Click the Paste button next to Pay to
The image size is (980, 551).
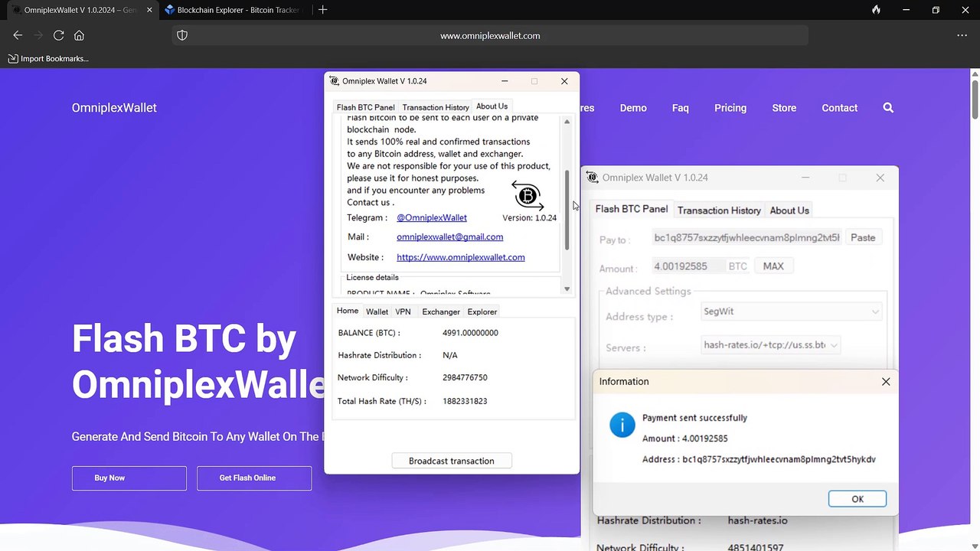click(863, 238)
